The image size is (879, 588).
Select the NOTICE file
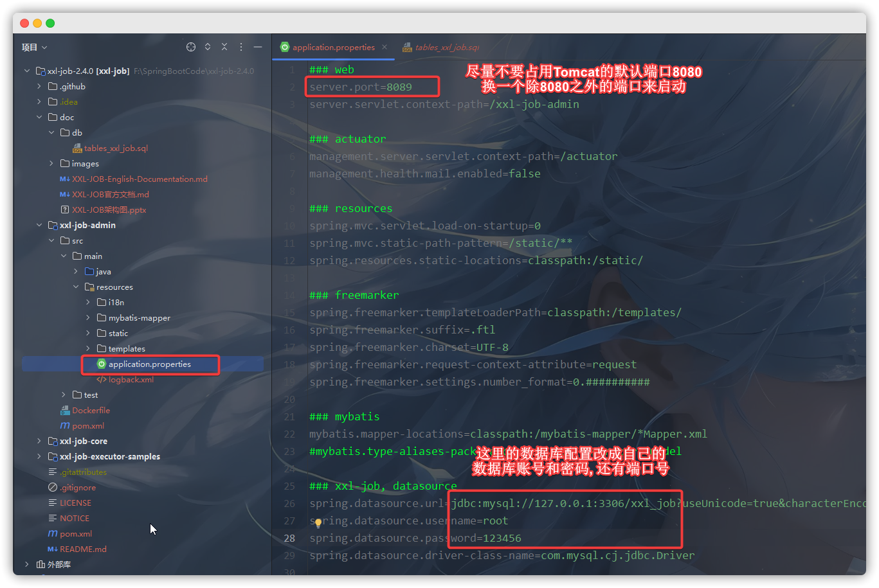(75, 518)
